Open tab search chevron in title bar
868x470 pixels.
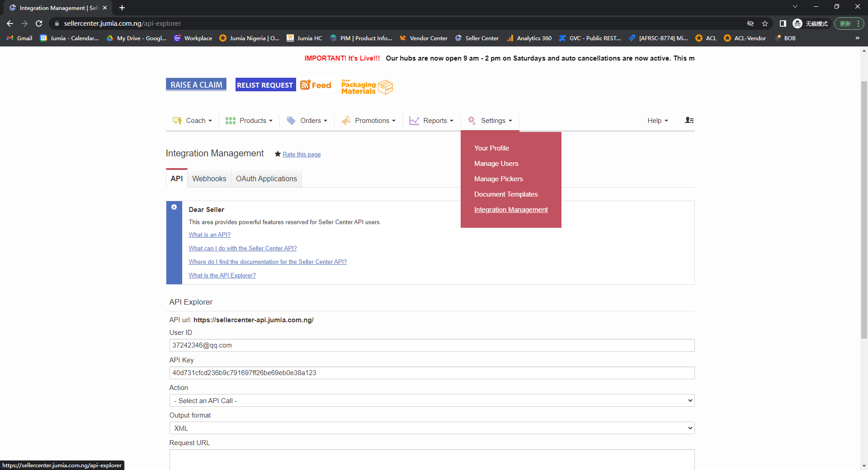(x=795, y=6)
